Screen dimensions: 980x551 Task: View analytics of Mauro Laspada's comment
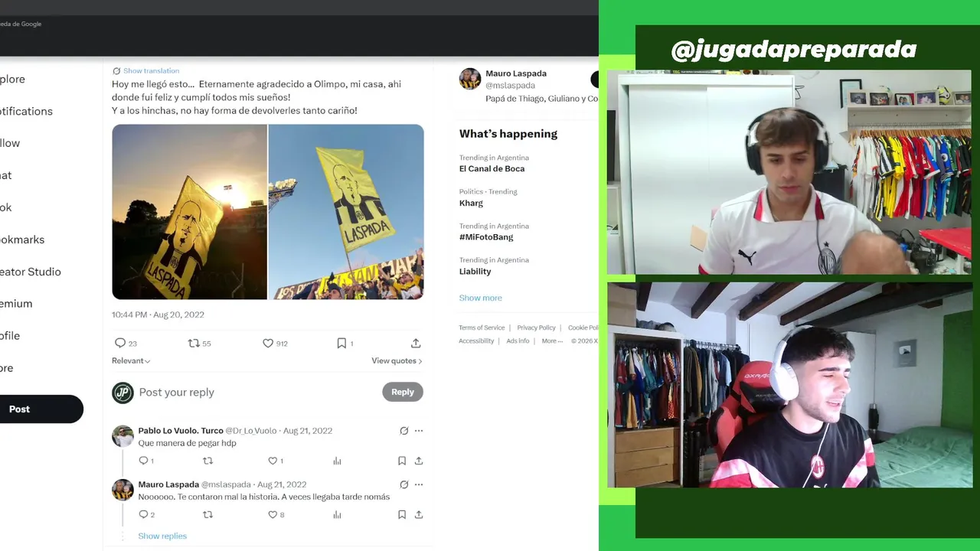[x=337, y=515]
